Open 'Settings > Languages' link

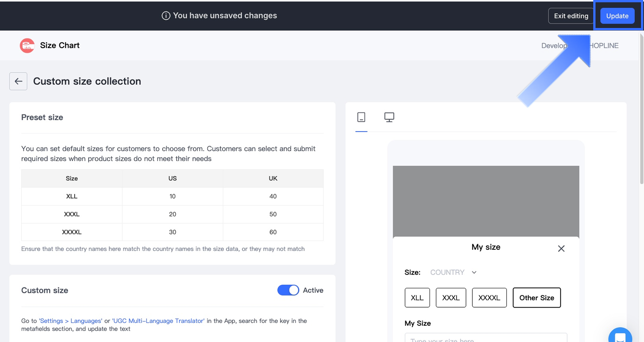[x=70, y=321]
